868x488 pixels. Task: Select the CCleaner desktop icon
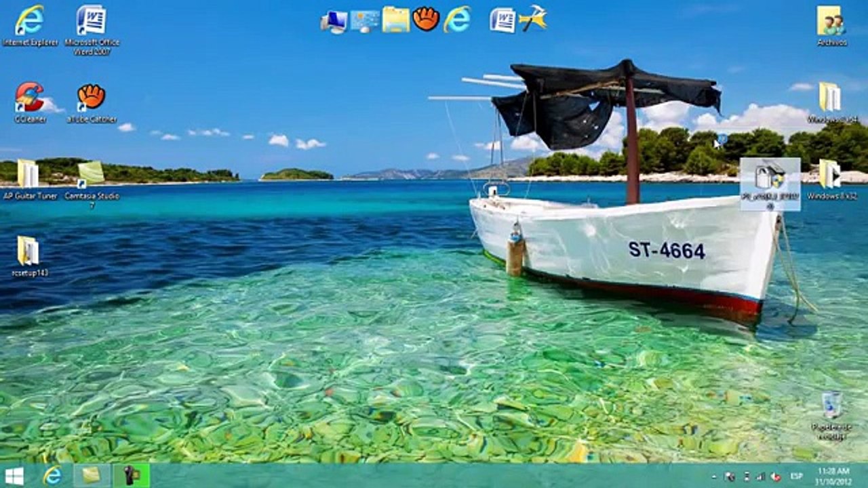point(30,102)
